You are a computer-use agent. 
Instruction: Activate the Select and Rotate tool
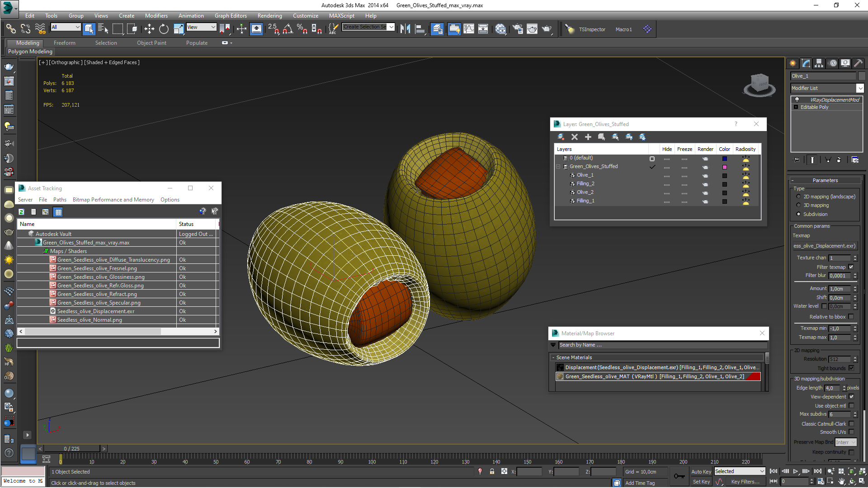[x=164, y=29]
